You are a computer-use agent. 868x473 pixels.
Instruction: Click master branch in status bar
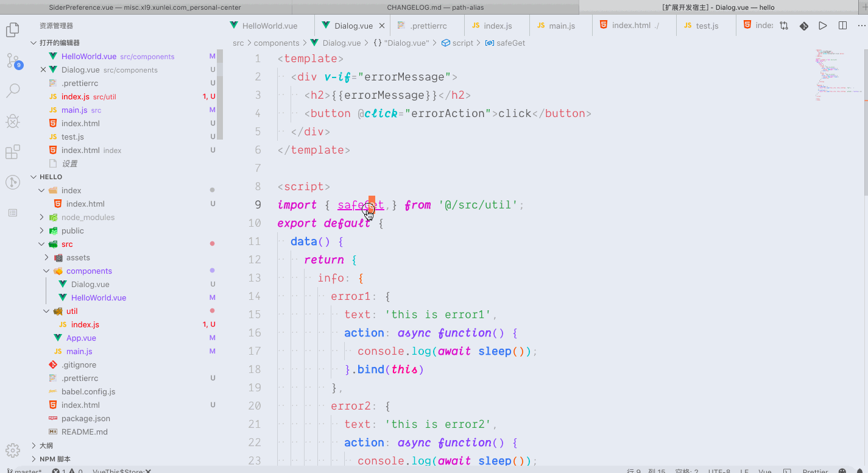click(25, 471)
